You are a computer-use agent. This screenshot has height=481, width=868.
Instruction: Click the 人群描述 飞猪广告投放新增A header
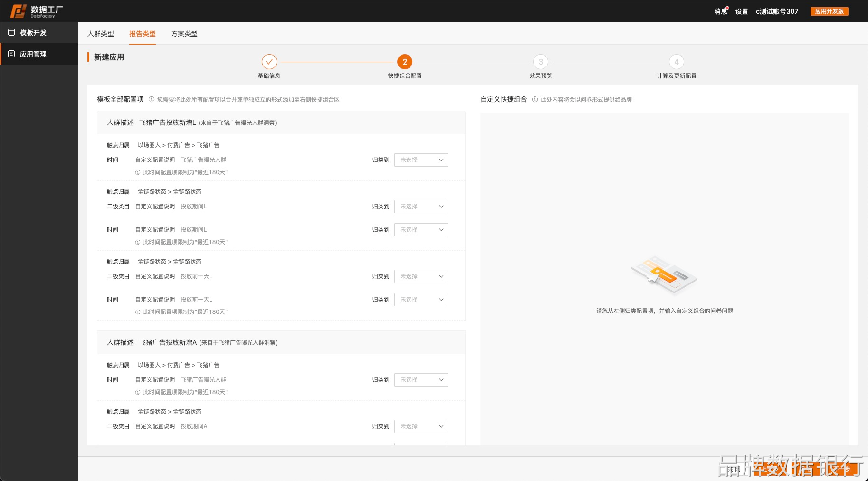pyautogui.click(x=281, y=342)
